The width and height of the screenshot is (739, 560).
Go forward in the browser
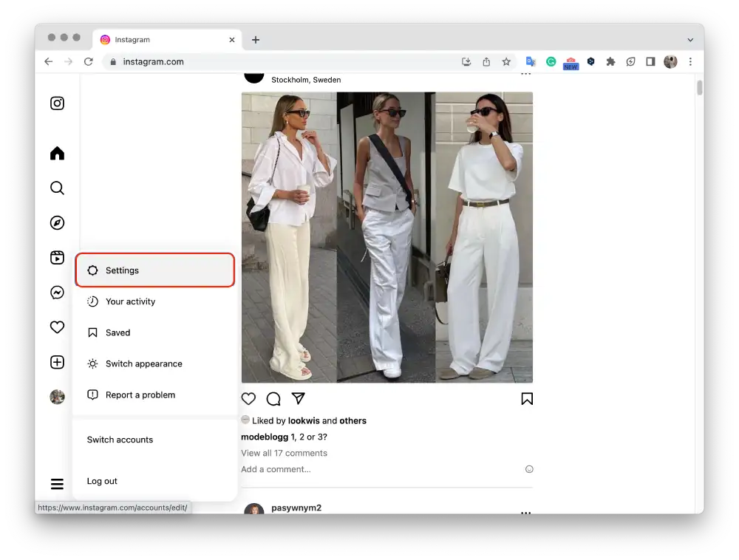click(x=68, y=62)
